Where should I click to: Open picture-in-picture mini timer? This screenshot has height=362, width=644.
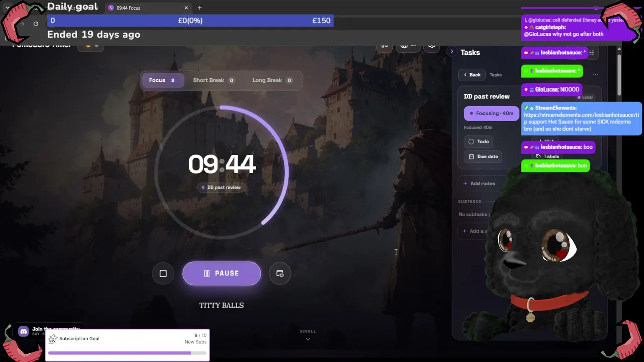[280, 274]
